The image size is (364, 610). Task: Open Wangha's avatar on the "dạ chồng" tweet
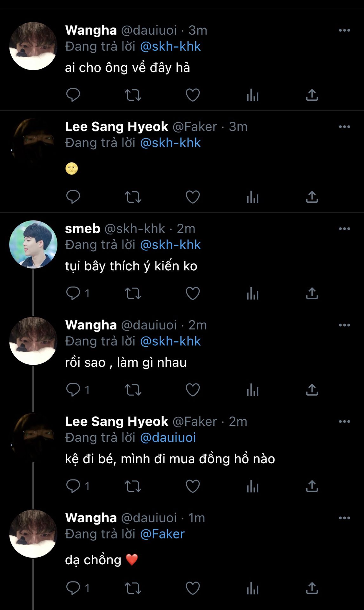tap(33, 533)
